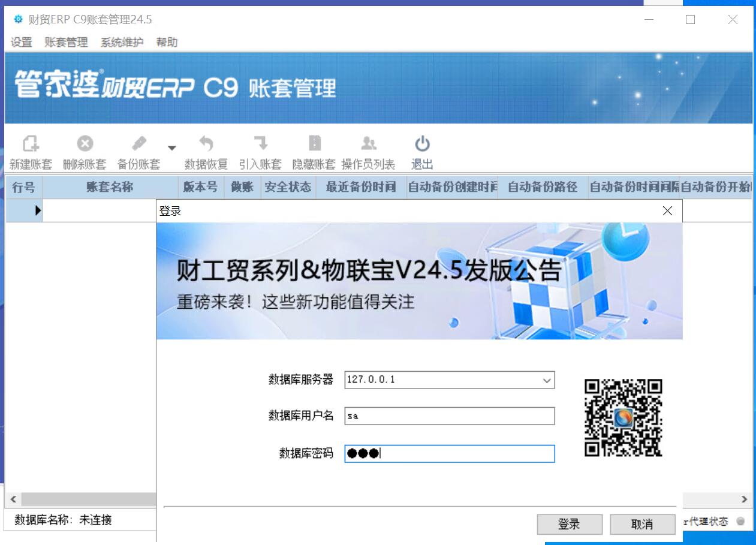756x545 pixels.
Task: Click the 行号 column header
Action: (24, 187)
